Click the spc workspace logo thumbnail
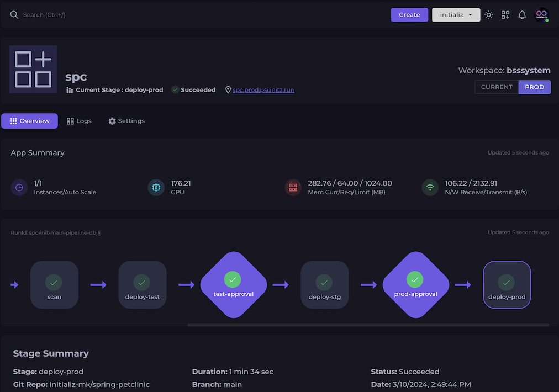Image resolution: width=559 pixels, height=392 pixels. point(34,69)
